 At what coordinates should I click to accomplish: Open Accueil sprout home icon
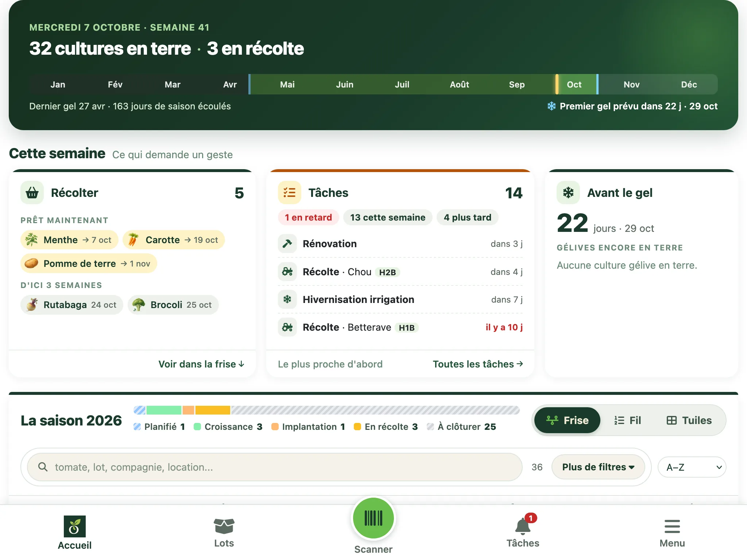[x=74, y=526]
